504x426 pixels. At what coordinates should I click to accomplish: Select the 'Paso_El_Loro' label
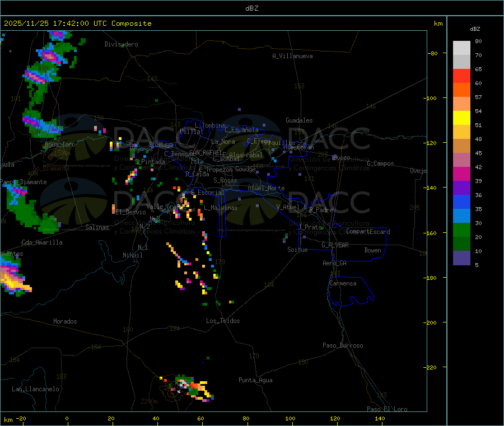coord(388,409)
